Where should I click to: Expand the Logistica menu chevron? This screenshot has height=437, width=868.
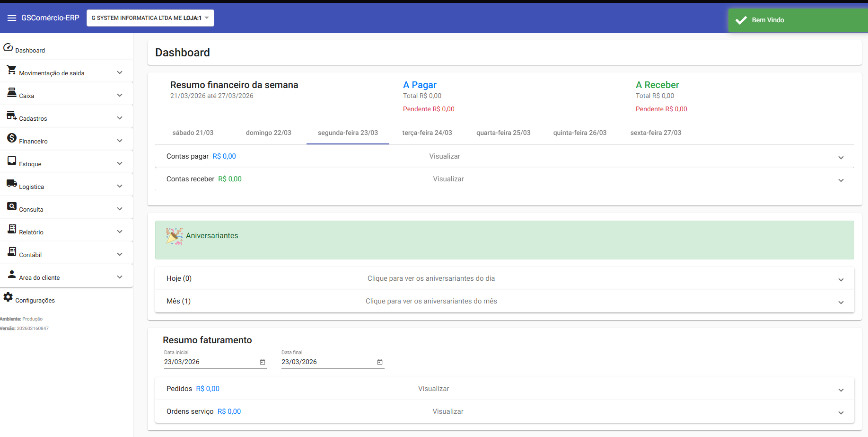pos(120,186)
